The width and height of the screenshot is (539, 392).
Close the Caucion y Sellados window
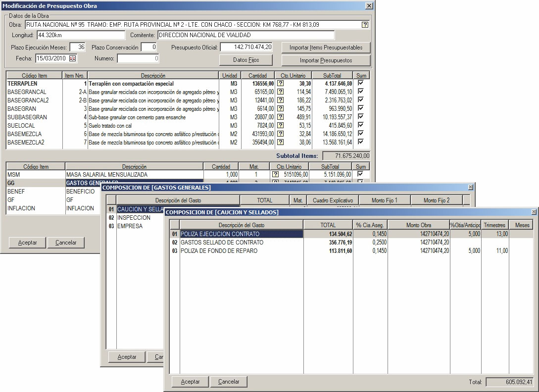(534, 212)
